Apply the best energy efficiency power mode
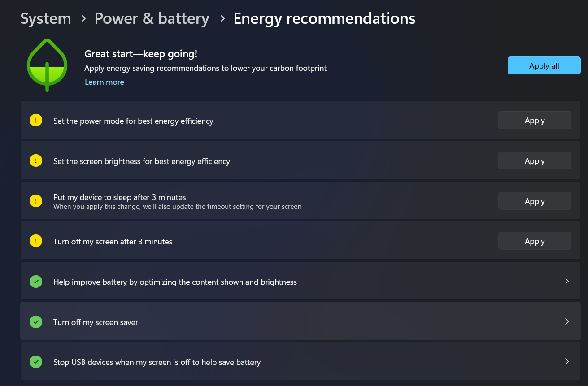This screenshot has width=588, height=386. click(x=535, y=121)
